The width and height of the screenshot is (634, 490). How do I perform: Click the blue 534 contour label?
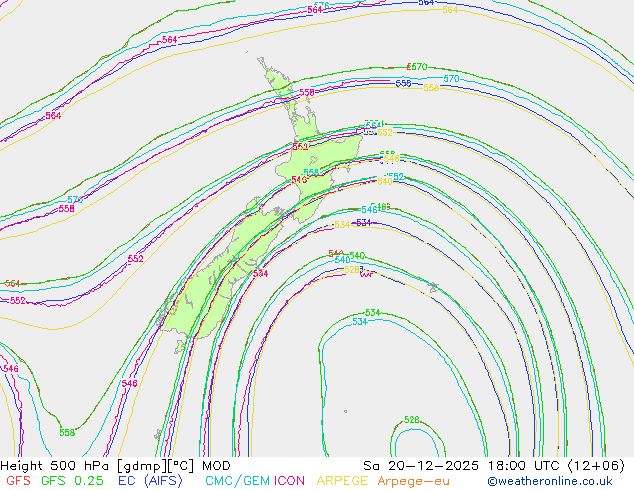(x=363, y=223)
